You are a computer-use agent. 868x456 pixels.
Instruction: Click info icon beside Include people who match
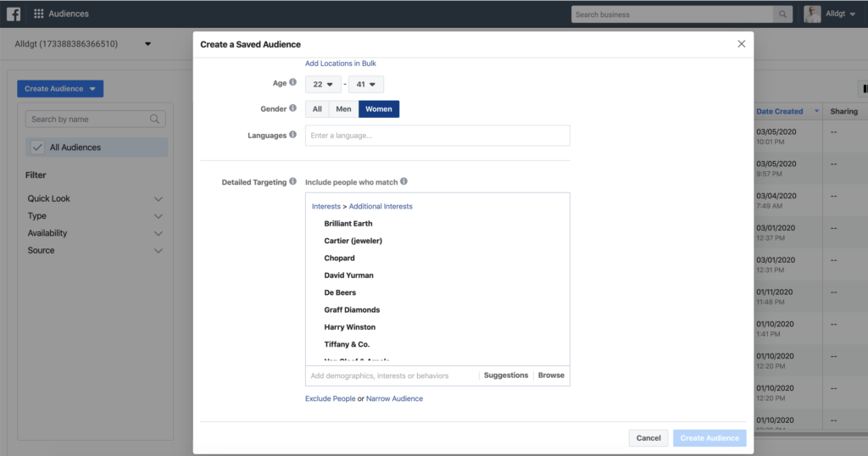coord(403,181)
